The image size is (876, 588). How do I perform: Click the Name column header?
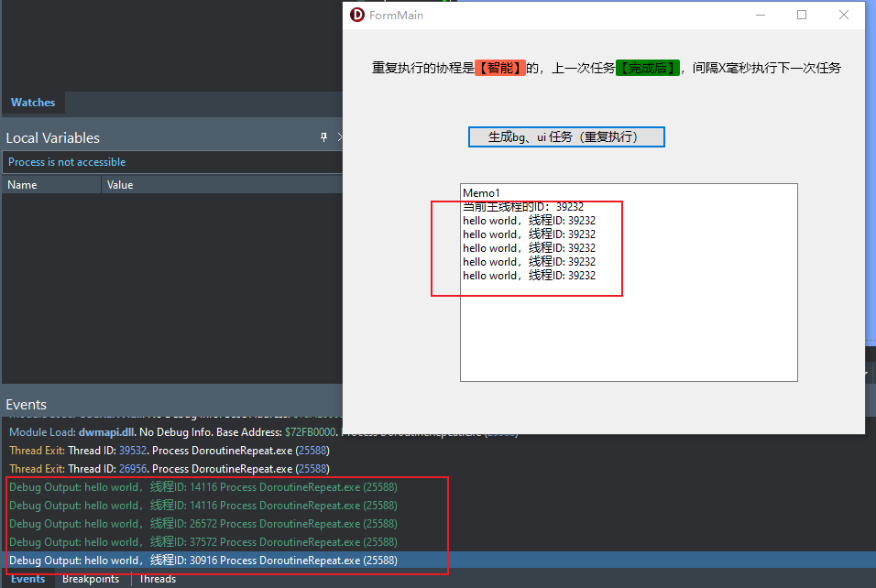click(51, 185)
